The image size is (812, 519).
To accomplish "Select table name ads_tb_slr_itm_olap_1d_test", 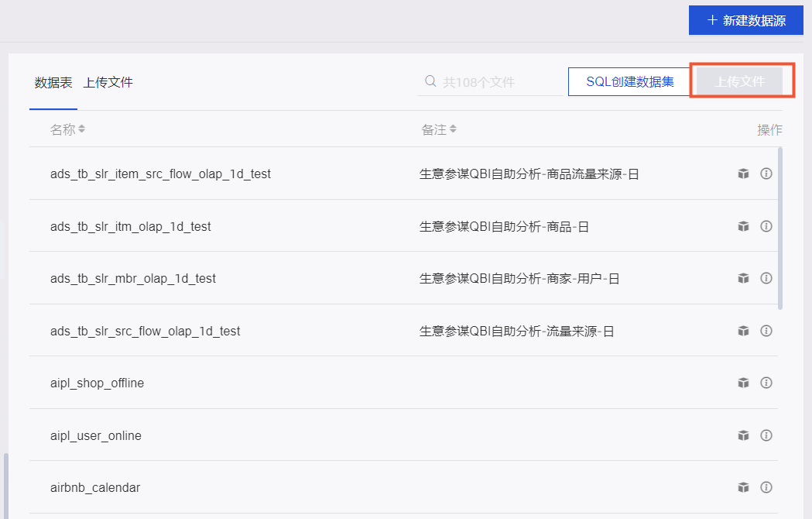I will (131, 226).
